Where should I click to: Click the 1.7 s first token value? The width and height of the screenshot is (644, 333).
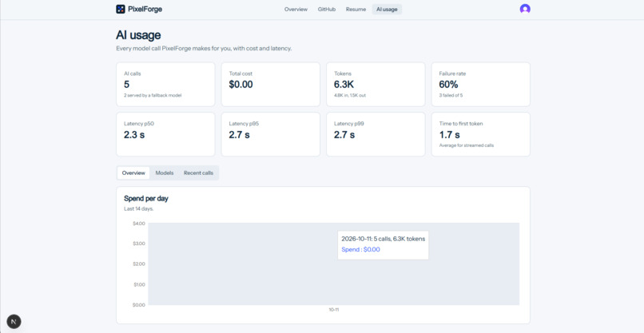449,135
